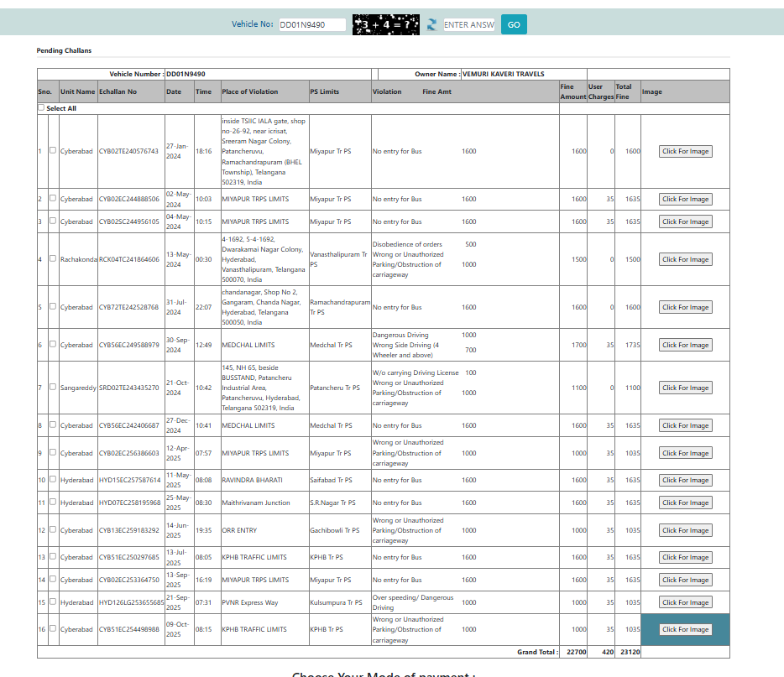Toggle checkbox for challan HYD15EC257587614
Image resolution: width=784 pixels, height=677 pixels.
pyautogui.click(x=53, y=480)
